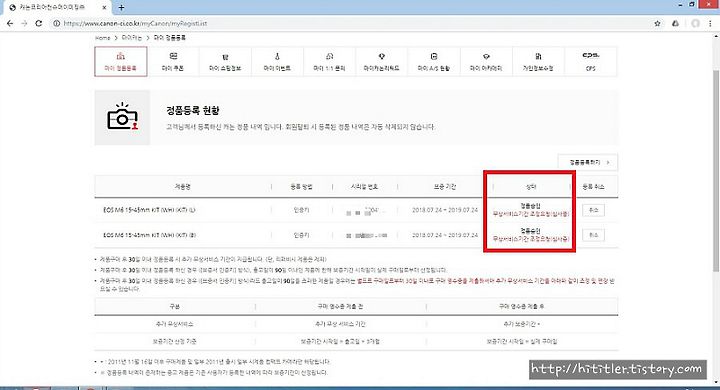Image resolution: width=720 pixels, height=390 pixels.
Task: Reload the Canon page
Action: pyautogui.click(x=39, y=23)
